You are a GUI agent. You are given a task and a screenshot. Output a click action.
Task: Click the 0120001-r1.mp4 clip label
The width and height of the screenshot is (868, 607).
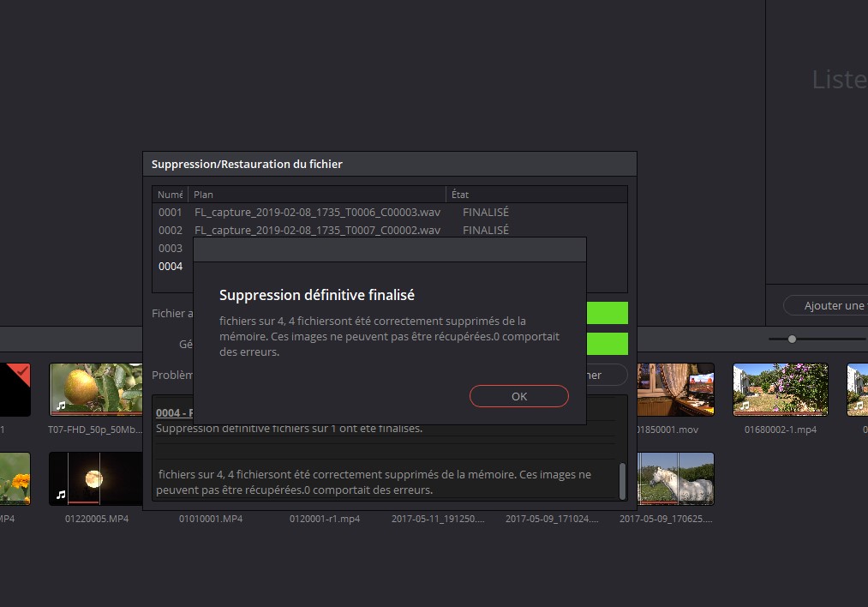pos(324,519)
